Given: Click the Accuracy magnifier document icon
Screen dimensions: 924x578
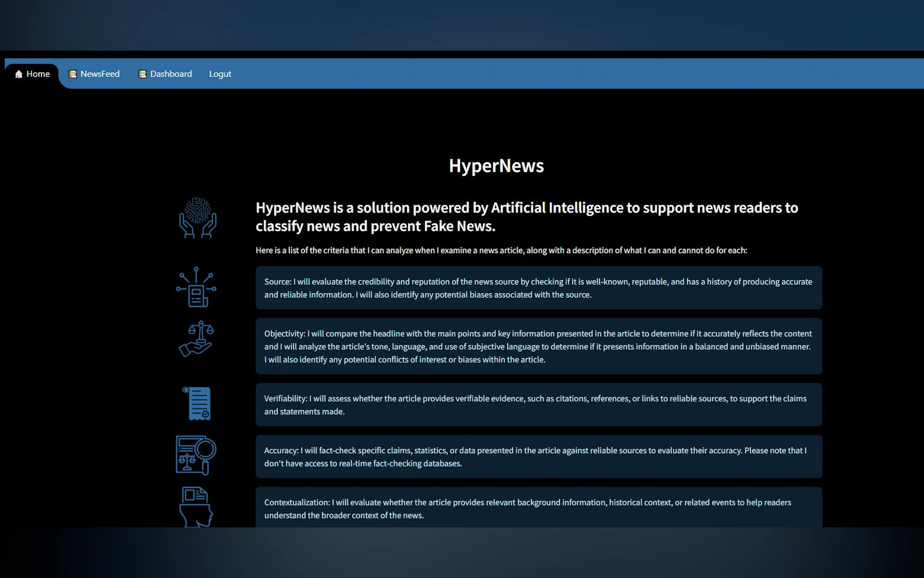Looking at the screenshot, I should click(196, 455).
